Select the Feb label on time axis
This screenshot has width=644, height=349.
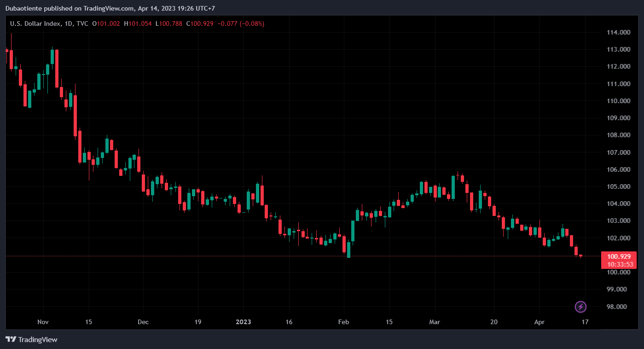344,322
